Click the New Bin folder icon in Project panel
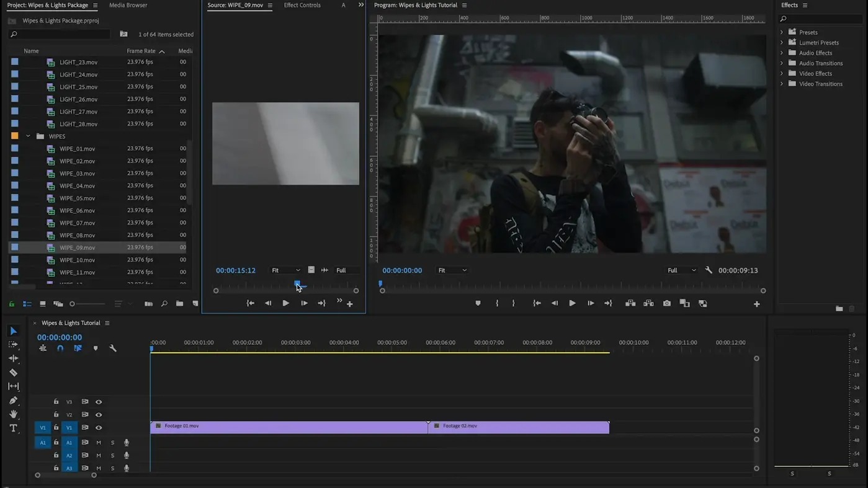 point(179,304)
